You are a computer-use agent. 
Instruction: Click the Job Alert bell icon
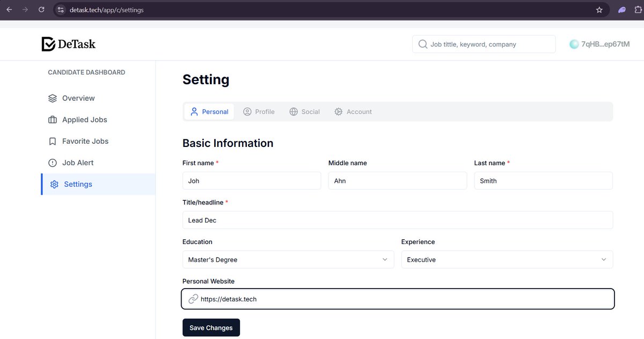pyautogui.click(x=52, y=163)
